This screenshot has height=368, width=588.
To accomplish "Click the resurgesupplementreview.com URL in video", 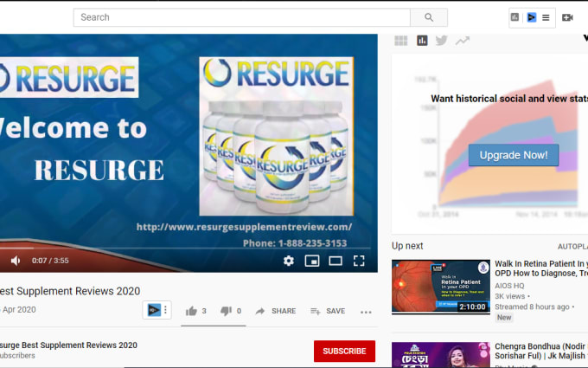I will coord(244,227).
